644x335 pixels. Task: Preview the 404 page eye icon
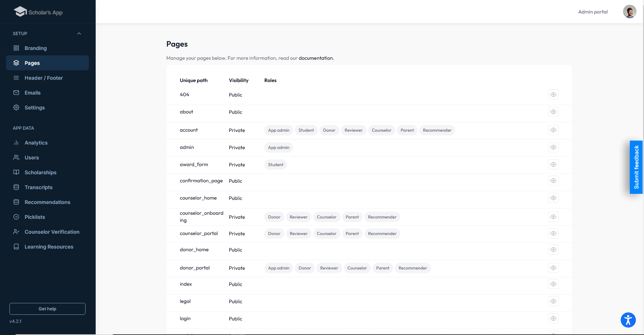(553, 95)
